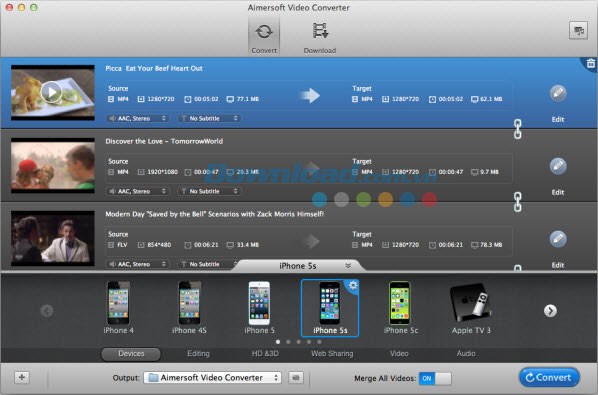Toggle the Merge All Videos switch
The width and height of the screenshot is (598, 395).
435,378
